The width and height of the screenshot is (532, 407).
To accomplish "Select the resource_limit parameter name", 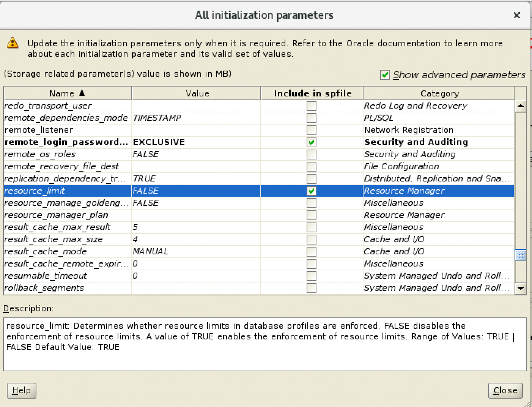I will coord(35,191).
